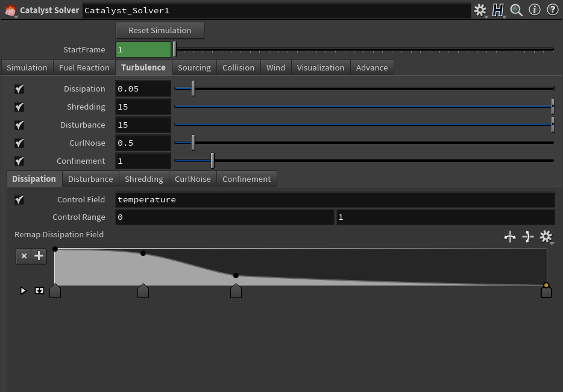Viewport: 563px width, 392px height.
Task: Remove ramp point with the x button
Action: click(24, 256)
